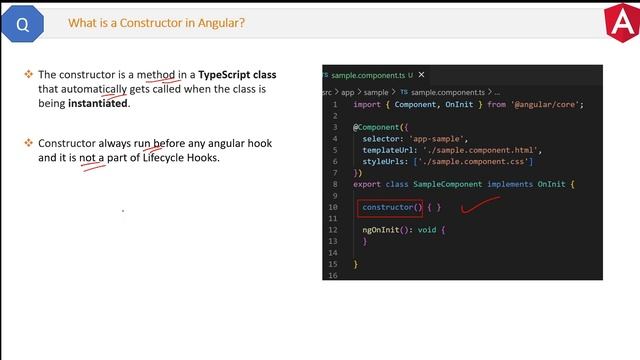The height and width of the screenshot is (360, 640).
Task: Click the 'app' breadcrumb segment
Action: coord(347,92)
